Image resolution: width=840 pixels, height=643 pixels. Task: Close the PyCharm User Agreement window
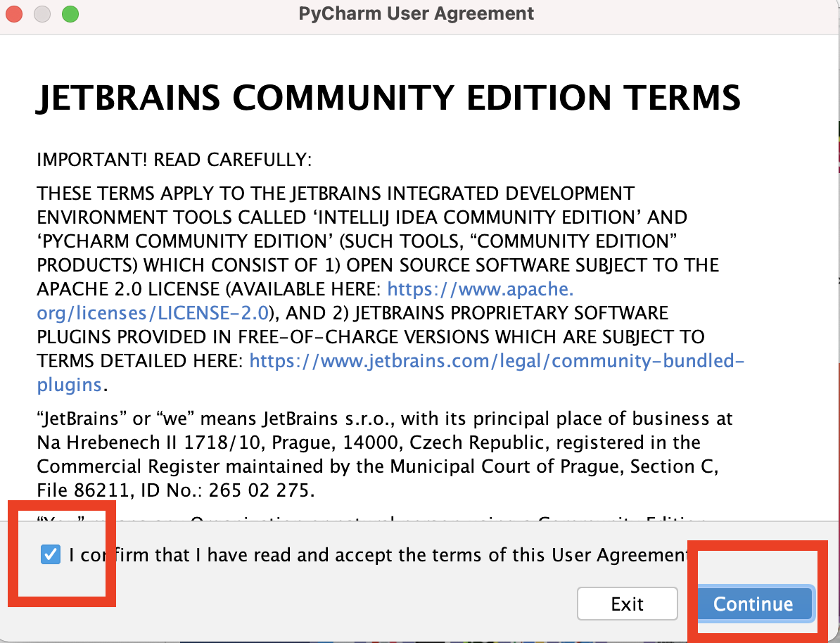click(13, 14)
